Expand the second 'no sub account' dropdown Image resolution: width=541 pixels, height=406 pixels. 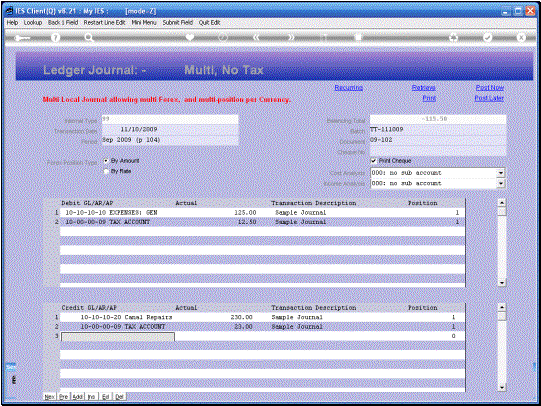pos(501,183)
